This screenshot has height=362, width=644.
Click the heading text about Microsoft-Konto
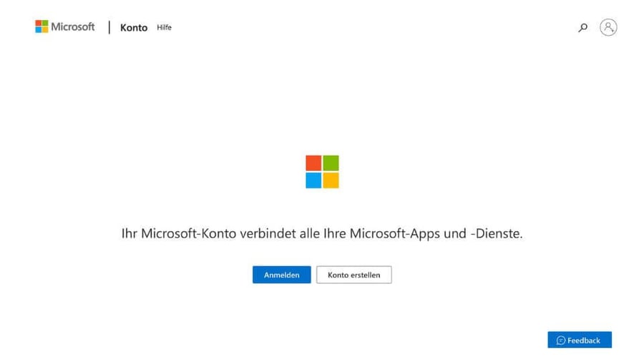(322, 234)
